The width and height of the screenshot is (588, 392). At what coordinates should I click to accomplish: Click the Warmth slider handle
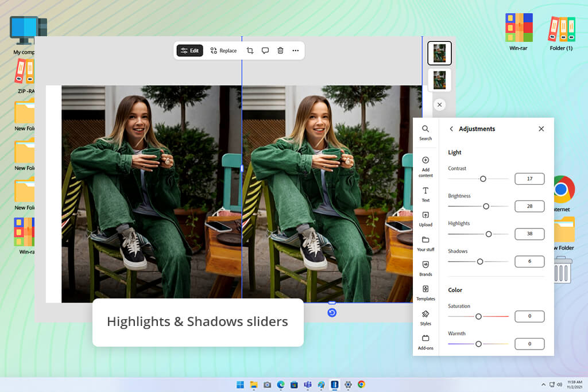coord(478,344)
